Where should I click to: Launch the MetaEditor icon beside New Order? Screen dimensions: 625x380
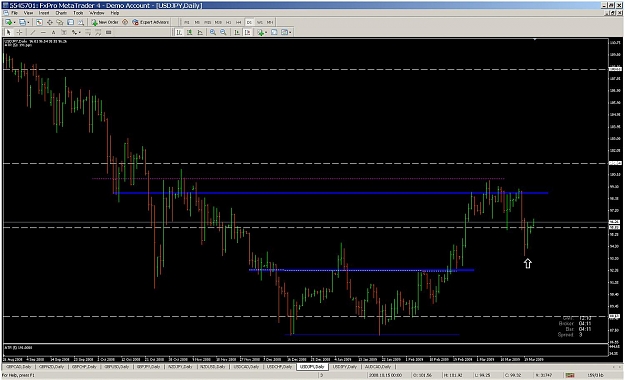125,22
